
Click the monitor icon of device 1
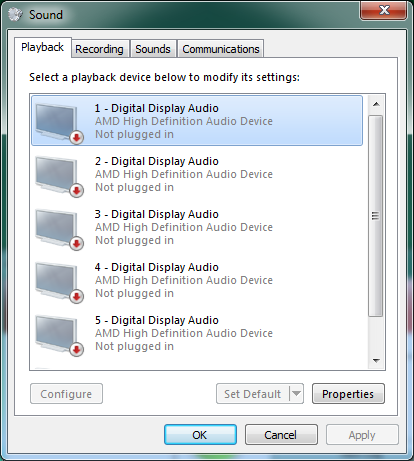tap(56, 121)
